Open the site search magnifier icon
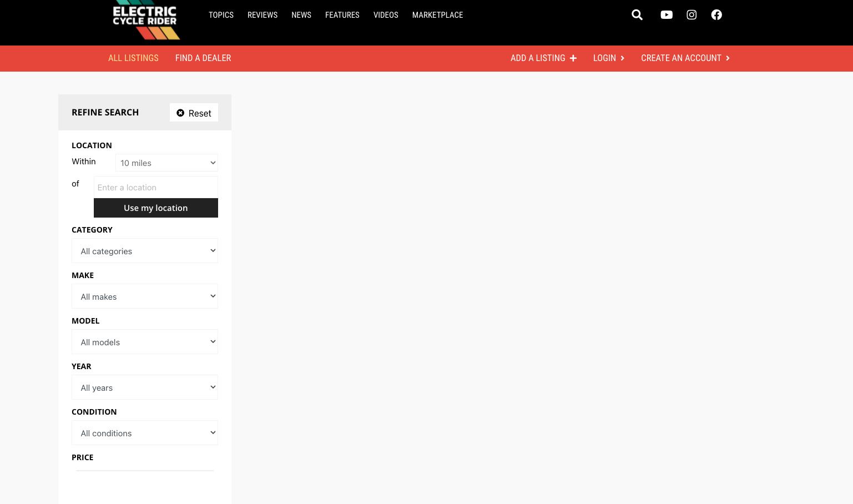This screenshot has height=504, width=853. tap(637, 15)
